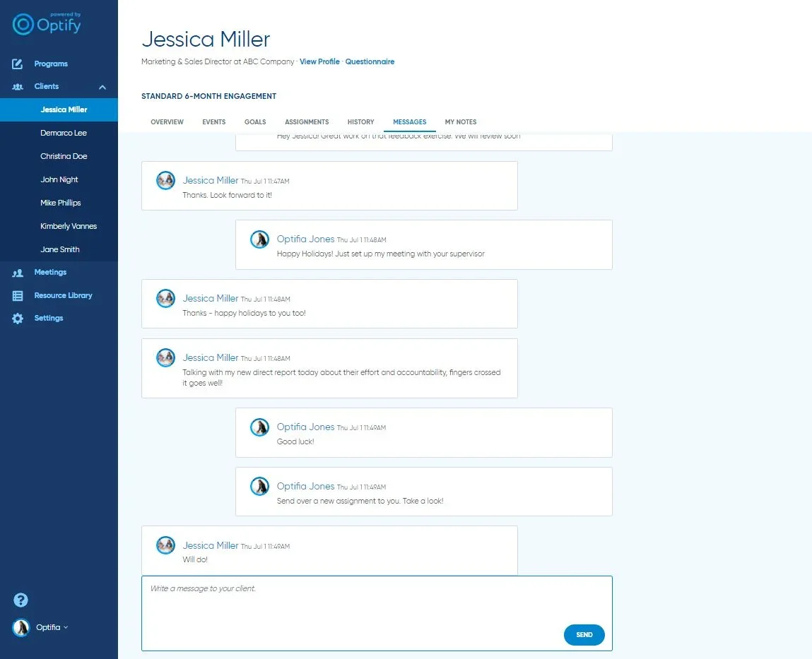Screen dimensions: 812x659
Task: Switch to the Goals tab
Action: tap(255, 122)
